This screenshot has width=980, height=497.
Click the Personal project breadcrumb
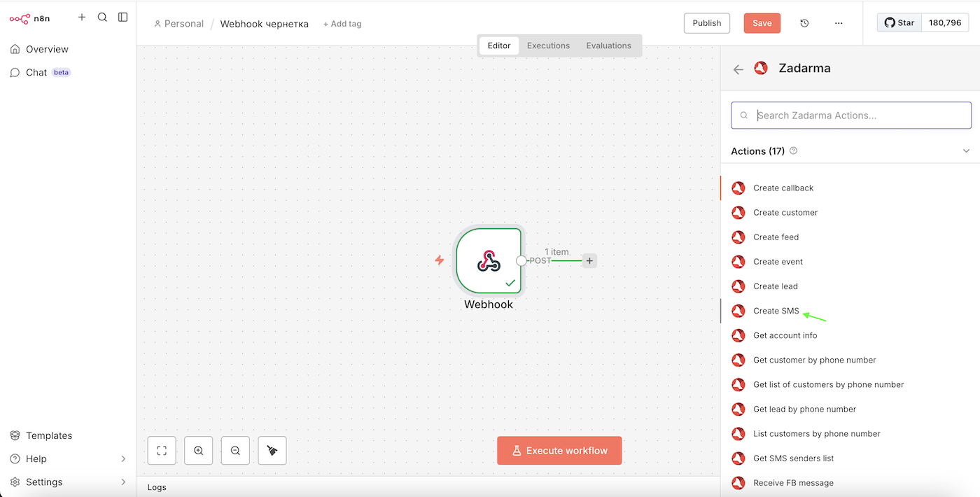pyautogui.click(x=178, y=24)
